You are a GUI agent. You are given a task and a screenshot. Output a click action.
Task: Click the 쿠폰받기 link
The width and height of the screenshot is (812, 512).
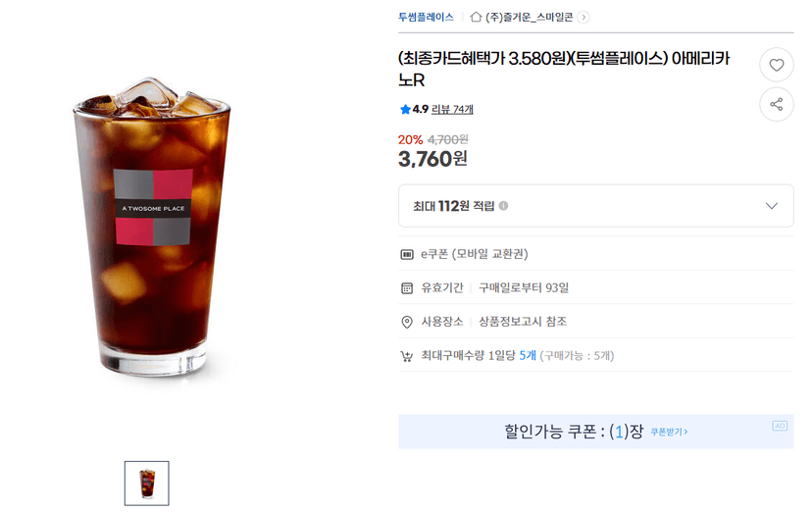[x=669, y=432]
